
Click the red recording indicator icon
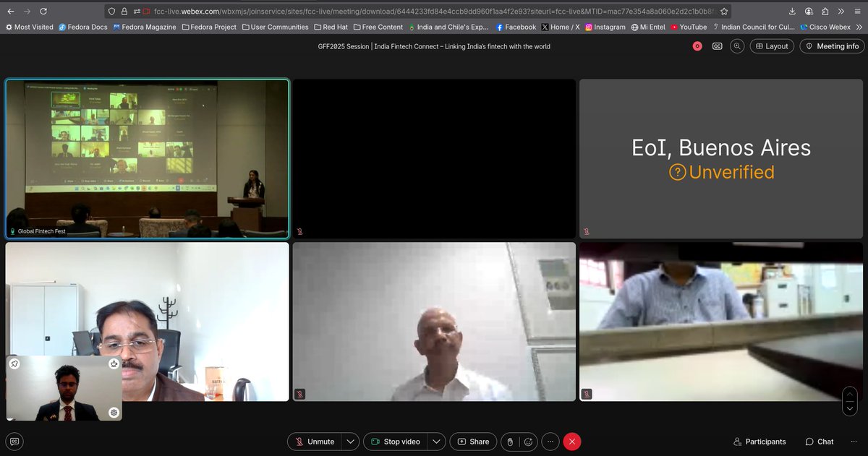[x=697, y=46]
